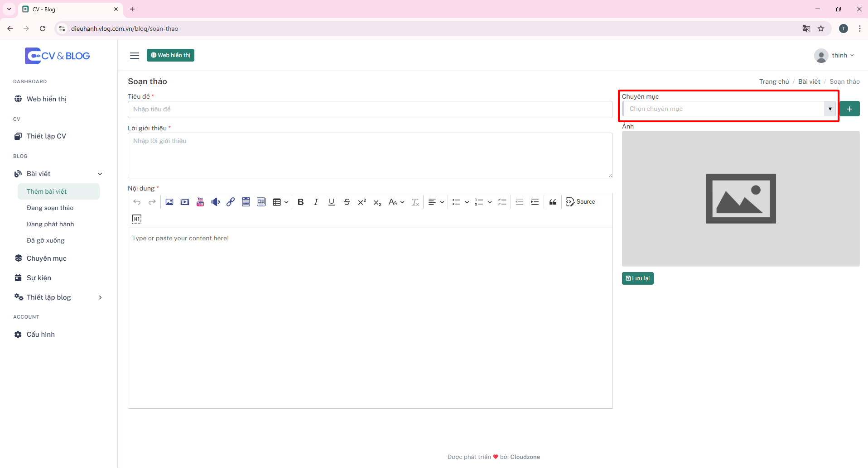This screenshot has height=468, width=868.
Task: Insert an image using the editor toolbar
Action: 169,202
